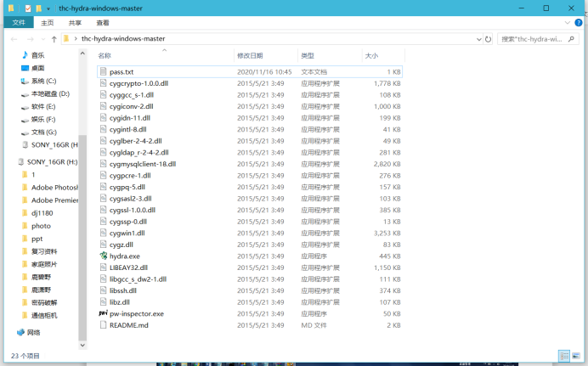
Task: Click the quick access properties checkmark icon
Action: (28, 8)
